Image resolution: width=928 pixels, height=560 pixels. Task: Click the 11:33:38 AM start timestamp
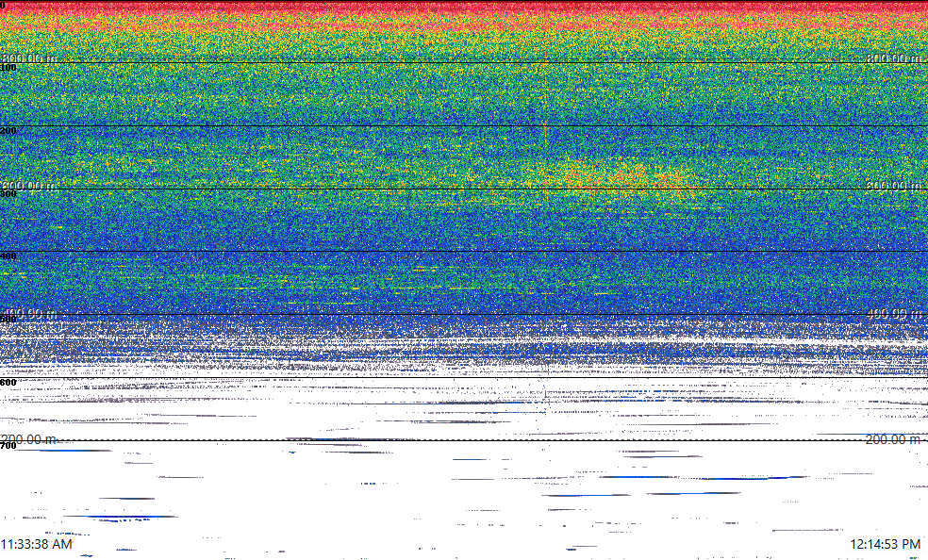pyautogui.click(x=37, y=544)
